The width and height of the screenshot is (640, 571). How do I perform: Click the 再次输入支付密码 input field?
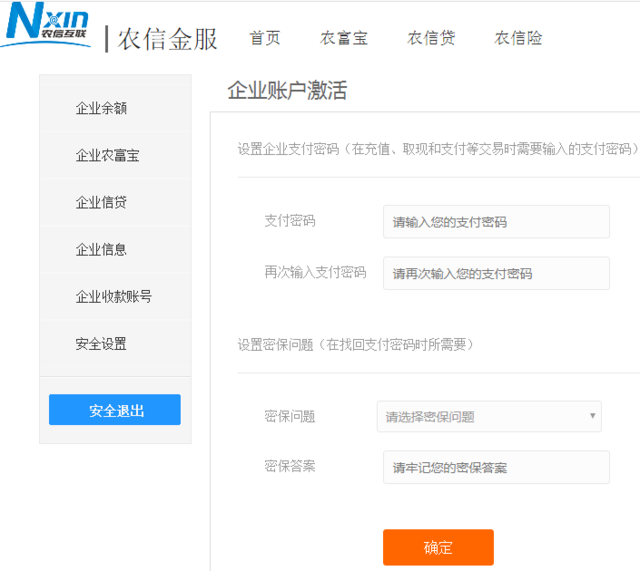coord(496,273)
